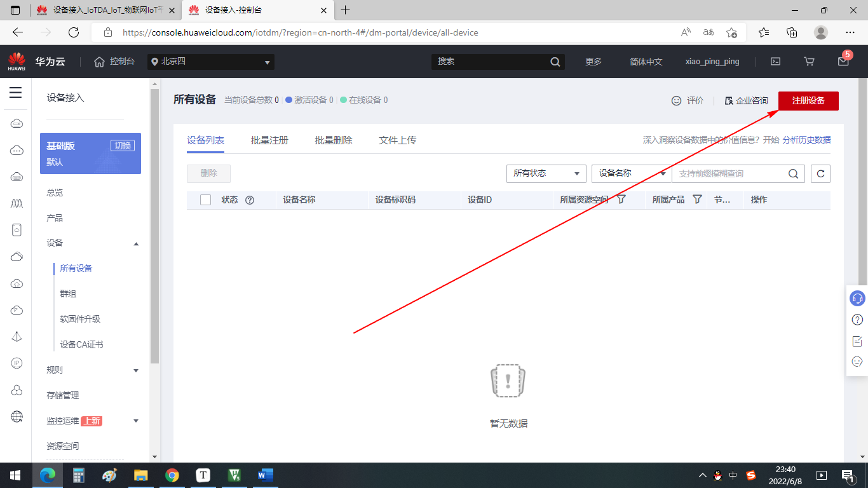Click the 评价 smiley rating icon
The image size is (868, 488).
pyautogui.click(x=677, y=100)
